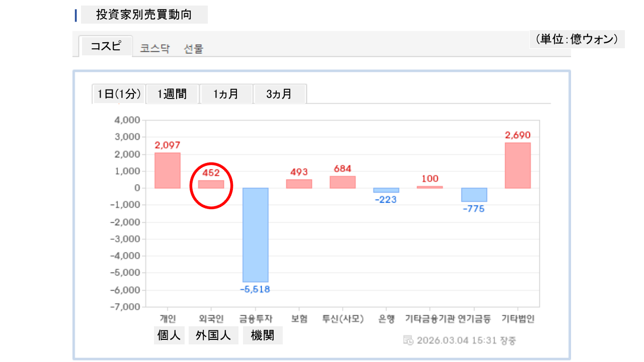Select the 투신(사모) bar showing 684
The height and width of the screenshot is (362, 644).
coord(343,182)
